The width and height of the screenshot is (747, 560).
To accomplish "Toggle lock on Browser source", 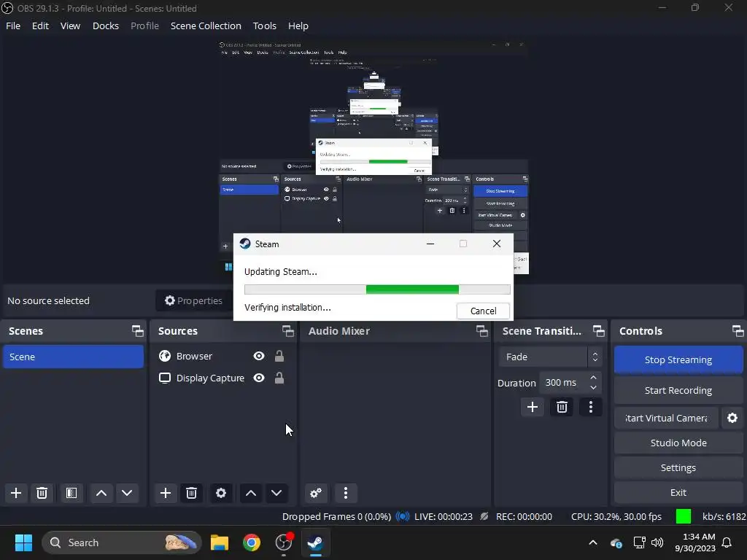I will point(279,356).
